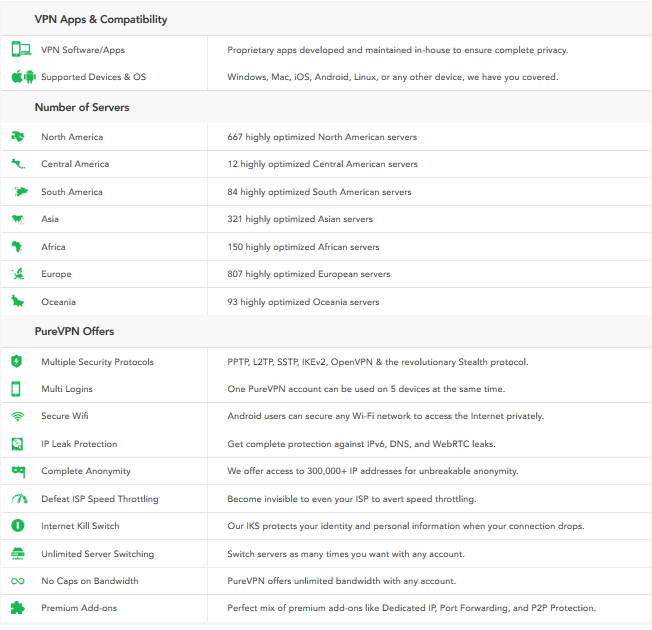The width and height of the screenshot is (652, 630).
Task: Click the 'Multiple Security Protocols' label
Action: coord(97,362)
